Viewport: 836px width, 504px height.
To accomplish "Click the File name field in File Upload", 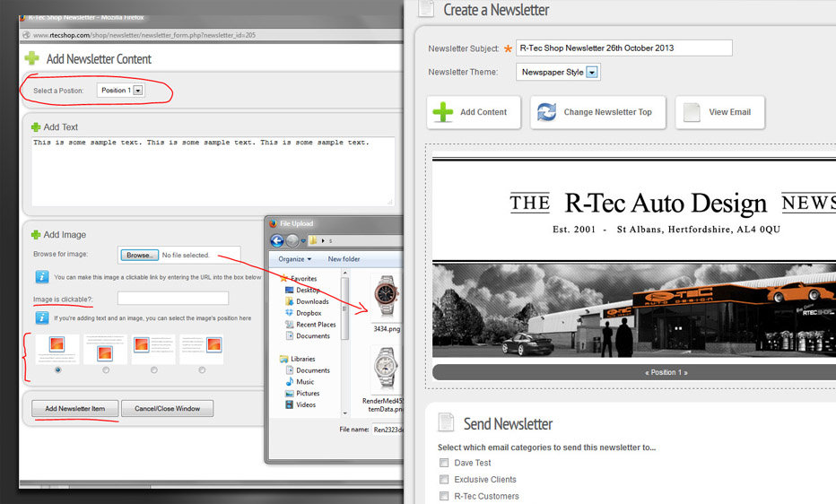I will (x=388, y=430).
